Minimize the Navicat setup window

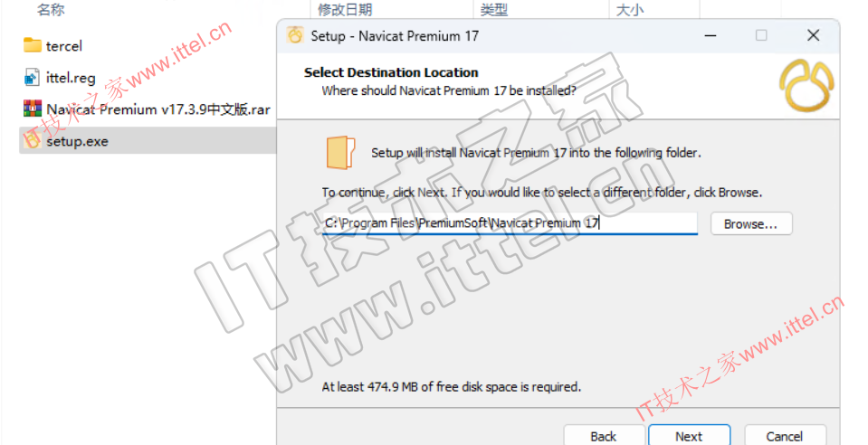(x=711, y=35)
